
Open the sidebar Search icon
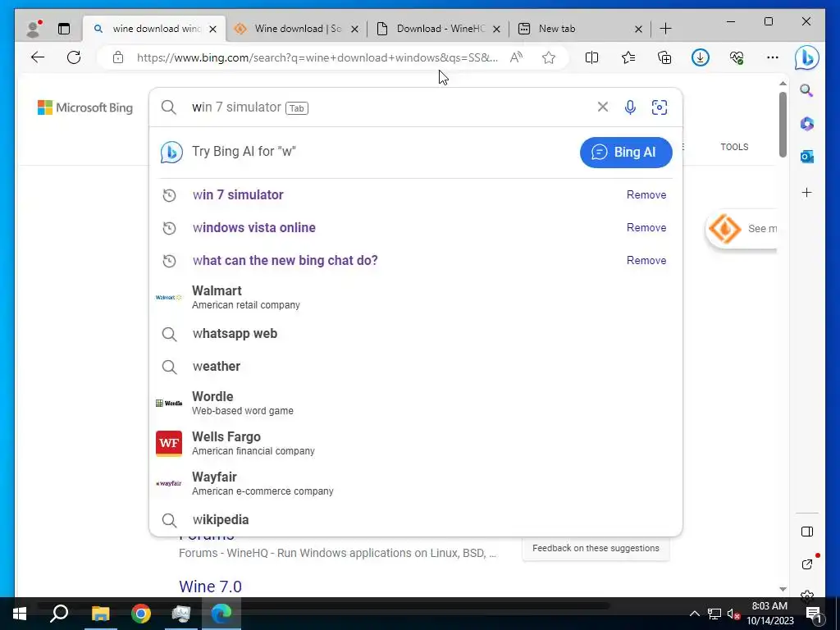pos(807,90)
